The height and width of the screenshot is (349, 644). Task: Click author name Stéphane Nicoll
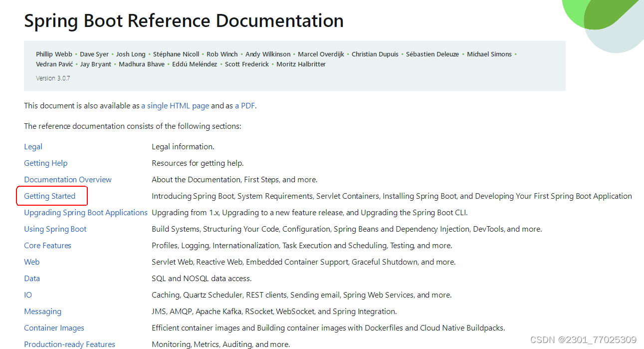tap(176, 54)
